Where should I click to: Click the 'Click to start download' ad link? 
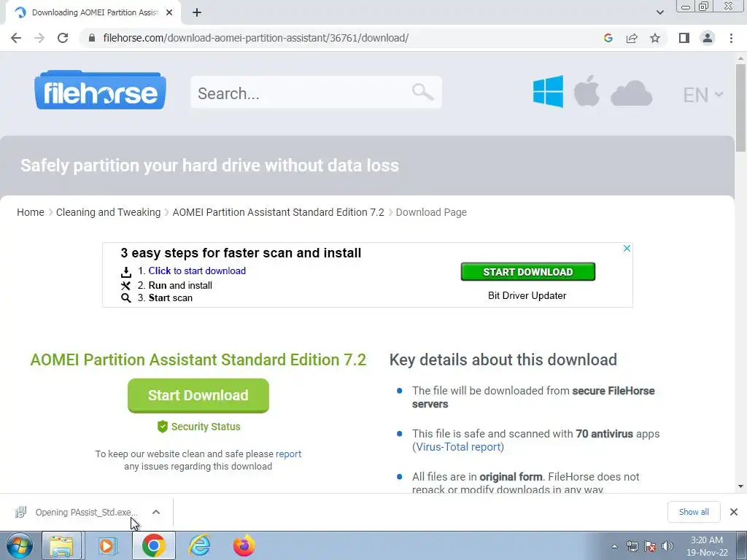coord(197,271)
